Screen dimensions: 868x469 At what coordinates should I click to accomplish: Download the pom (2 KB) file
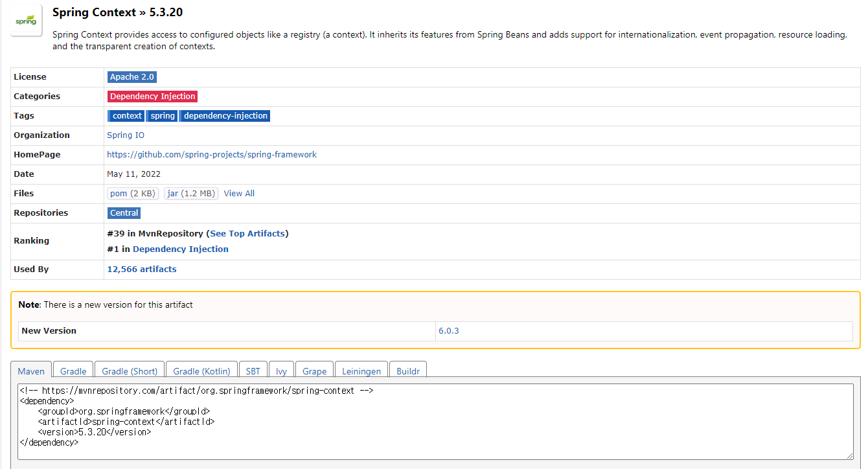pos(133,194)
